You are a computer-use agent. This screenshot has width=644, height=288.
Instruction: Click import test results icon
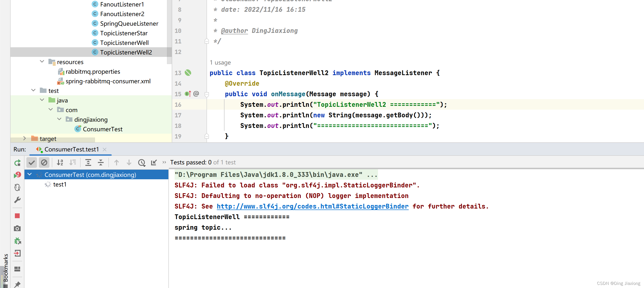pos(154,163)
